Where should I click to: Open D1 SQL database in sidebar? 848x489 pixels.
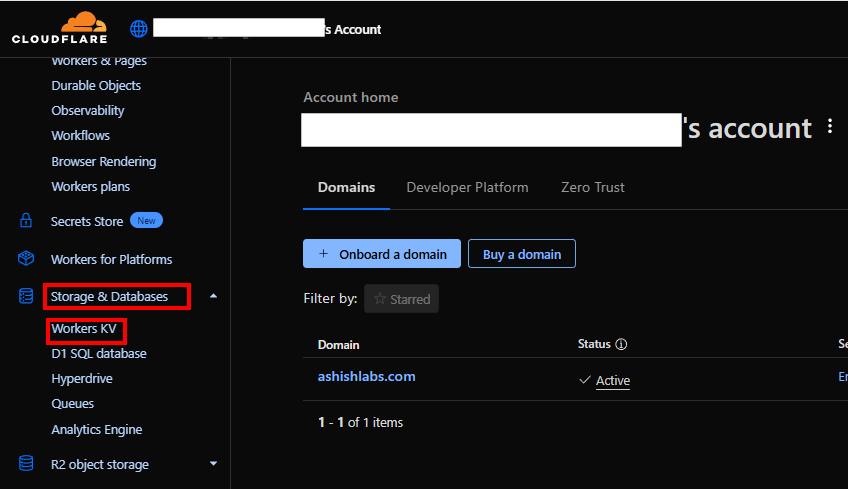tap(99, 353)
